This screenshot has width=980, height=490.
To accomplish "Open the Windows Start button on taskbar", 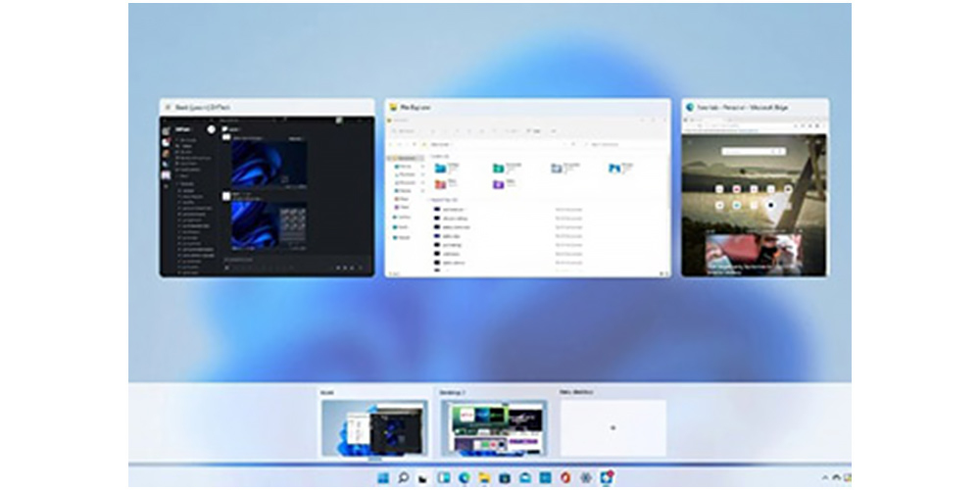I will pos(382,478).
